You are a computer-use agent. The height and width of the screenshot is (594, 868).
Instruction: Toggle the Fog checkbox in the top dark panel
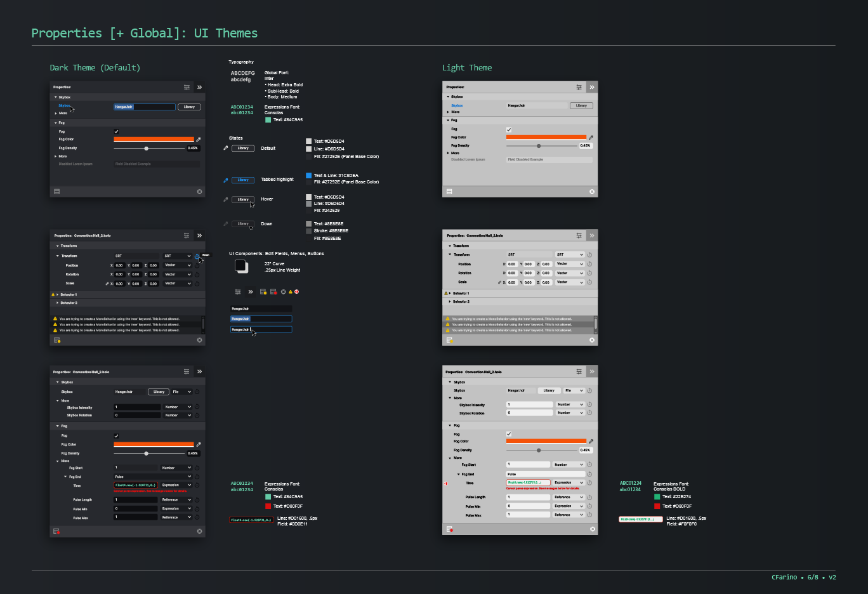(116, 131)
